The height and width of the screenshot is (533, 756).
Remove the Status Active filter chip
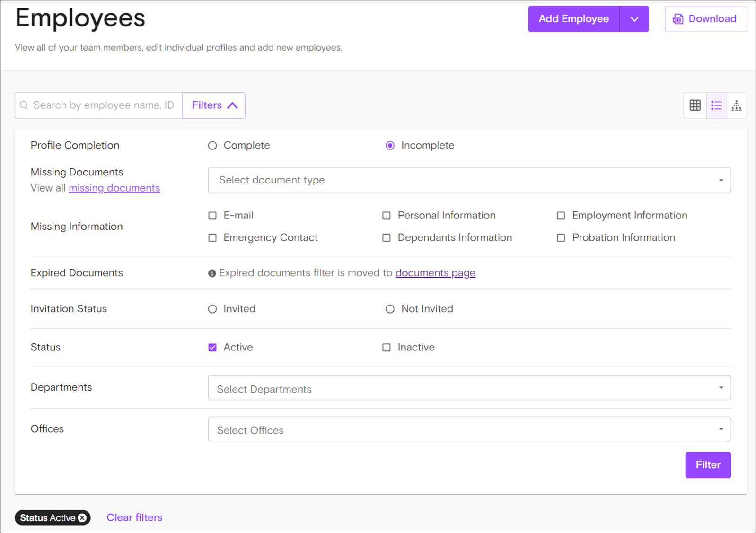point(82,518)
